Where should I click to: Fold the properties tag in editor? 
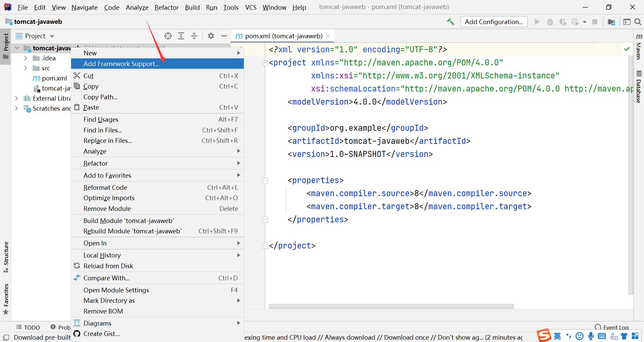(x=265, y=180)
